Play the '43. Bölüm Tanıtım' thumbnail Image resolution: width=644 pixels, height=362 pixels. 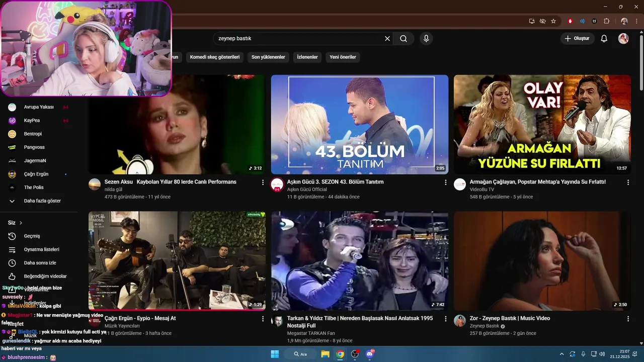tap(359, 125)
